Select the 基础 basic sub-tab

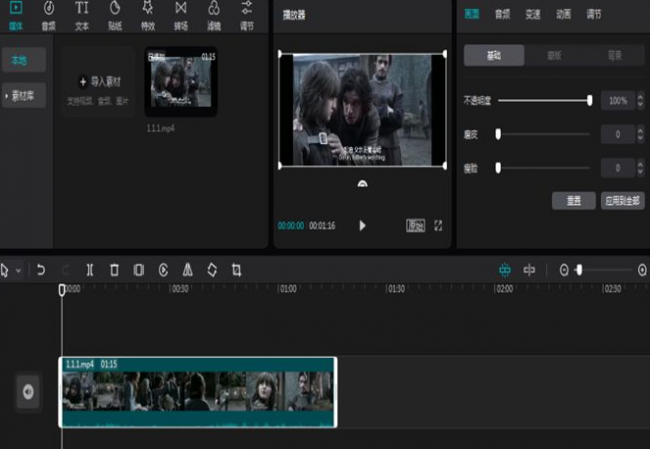click(494, 55)
